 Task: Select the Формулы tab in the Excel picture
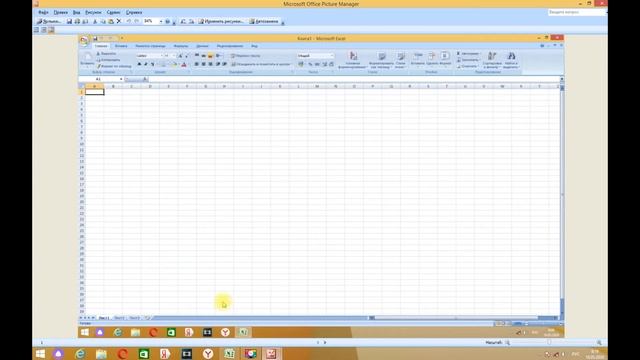[x=181, y=46]
